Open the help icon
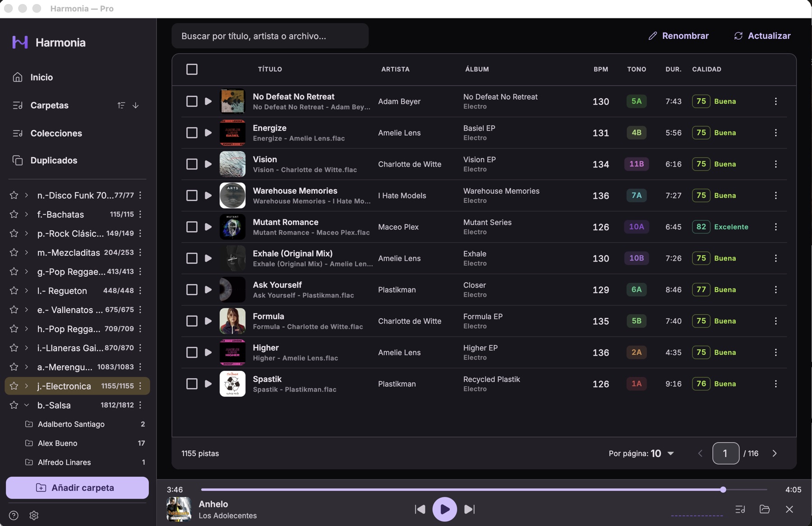Viewport: 812px width, 526px height. 14,516
